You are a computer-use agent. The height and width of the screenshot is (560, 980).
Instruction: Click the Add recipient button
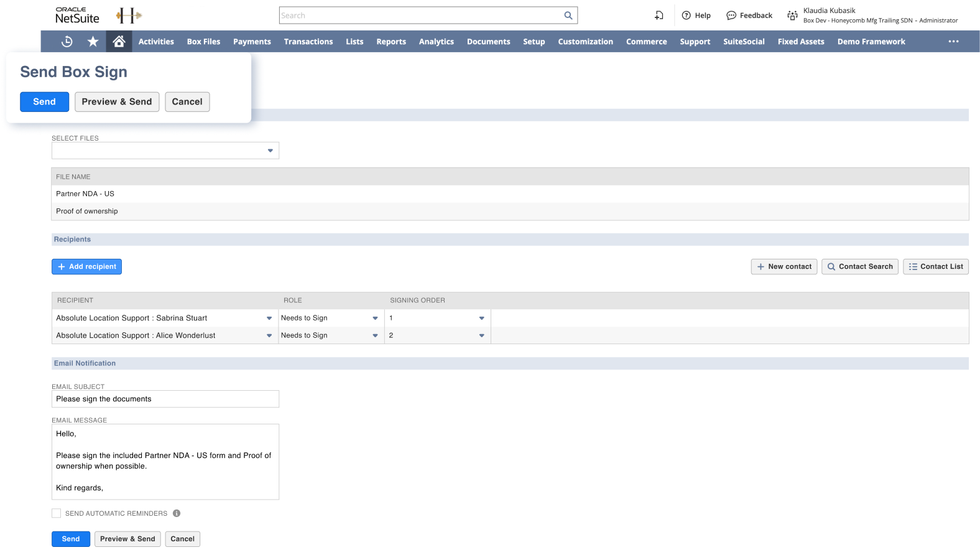[x=86, y=266]
